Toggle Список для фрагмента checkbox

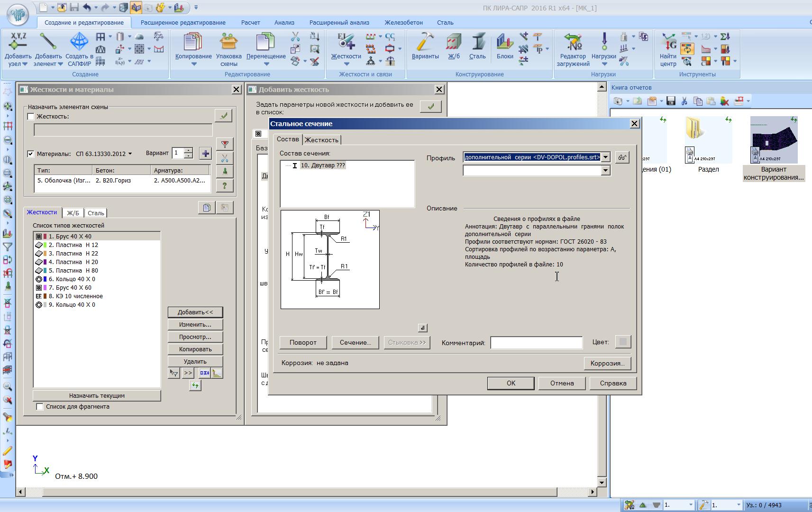click(x=40, y=407)
